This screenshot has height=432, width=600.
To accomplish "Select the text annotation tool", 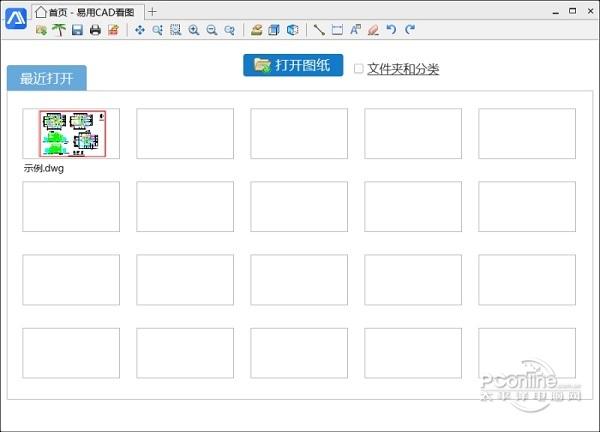I will pyautogui.click(x=355, y=30).
